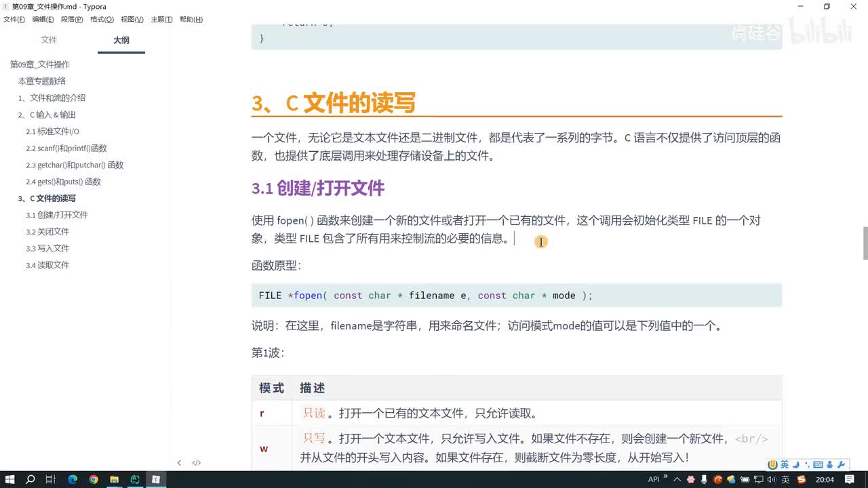Place cursor in the fopen code block
The width and height of the screenshot is (868, 488).
click(x=516, y=296)
